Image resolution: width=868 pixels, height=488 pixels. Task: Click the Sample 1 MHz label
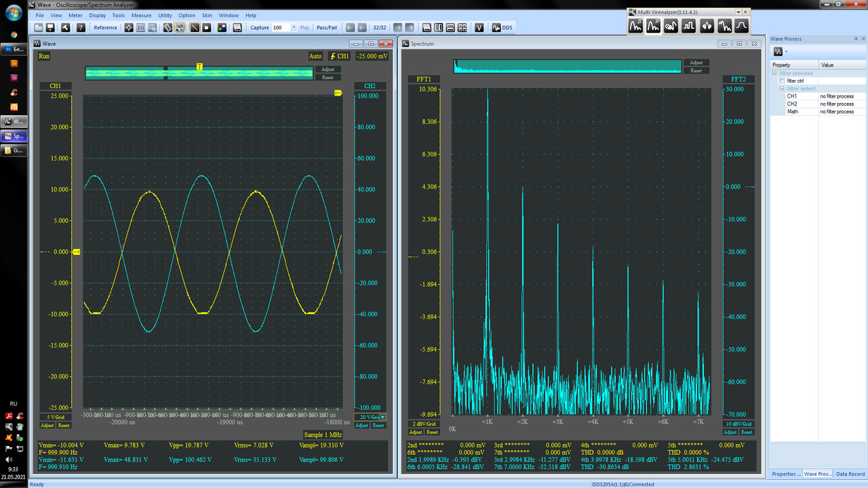point(323,434)
